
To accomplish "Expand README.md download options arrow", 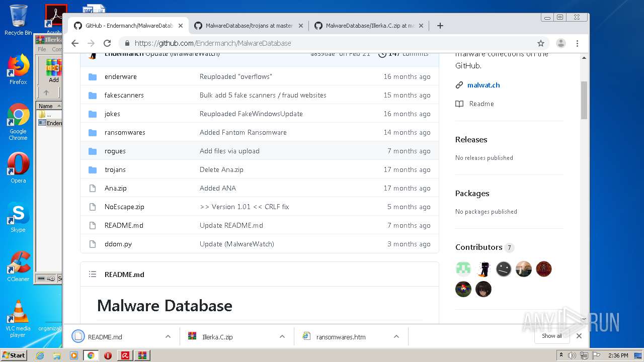I will pyautogui.click(x=168, y=337).
